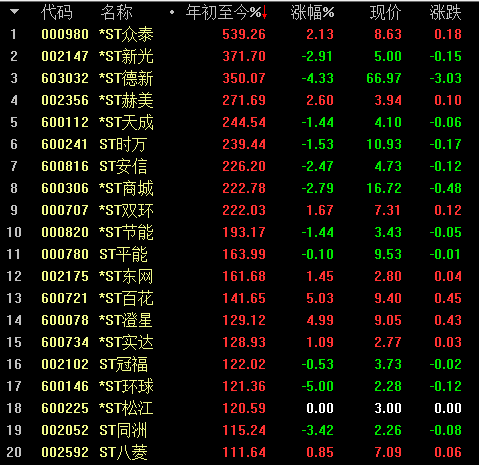Click the *ST环球 stock name

click(x=126, y=386)
